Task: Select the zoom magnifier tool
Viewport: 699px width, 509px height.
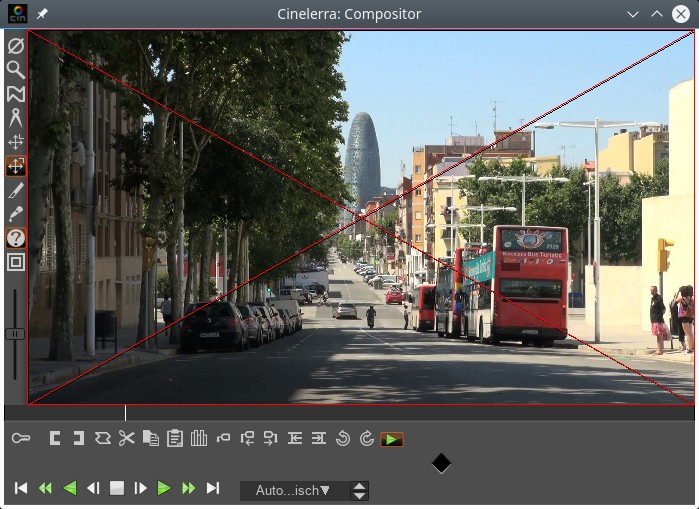Action: 15,70
